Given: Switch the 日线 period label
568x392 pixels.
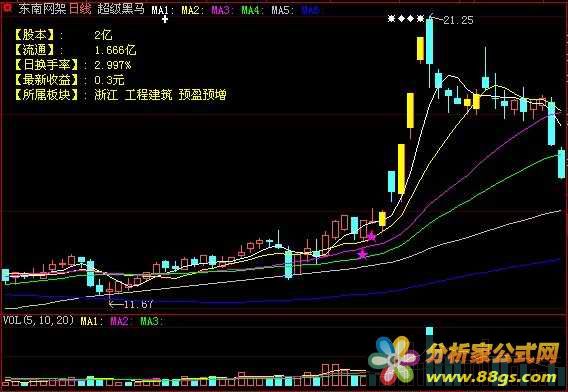Looking at the screenshot, I should coord(80,9).
